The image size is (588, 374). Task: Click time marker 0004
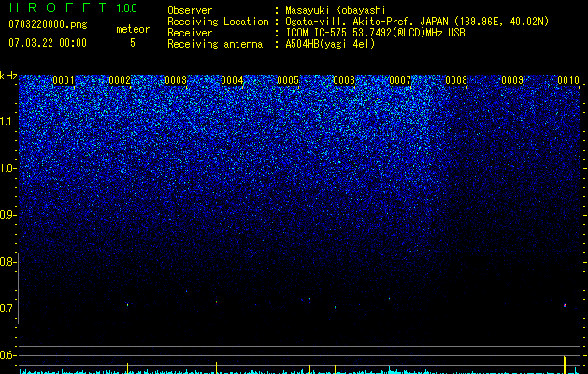pyautogui.click(x=232, y=80)
